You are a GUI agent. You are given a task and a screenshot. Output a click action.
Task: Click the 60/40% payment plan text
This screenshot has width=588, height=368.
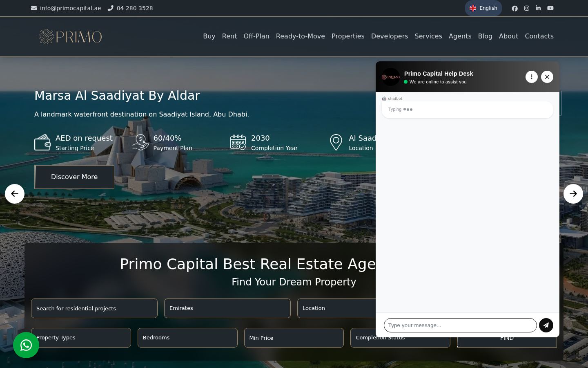coord(167,138)
